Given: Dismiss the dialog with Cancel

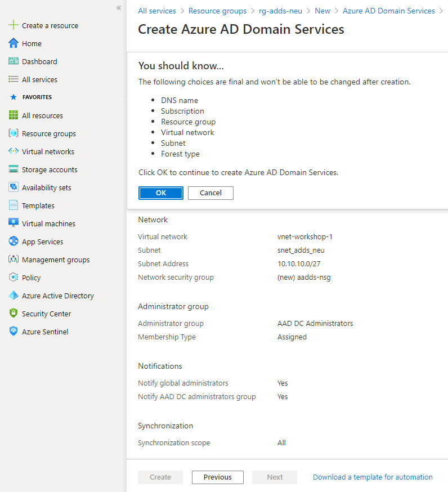Looking at the screenshot, I should pyautogui.click(x=210, y=193).
